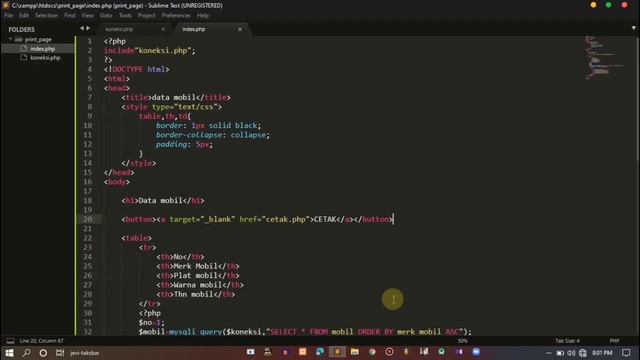This screenshot has height=360, width=640.
Task: Show hidden system tray icons
Action: tap(548, 353)
